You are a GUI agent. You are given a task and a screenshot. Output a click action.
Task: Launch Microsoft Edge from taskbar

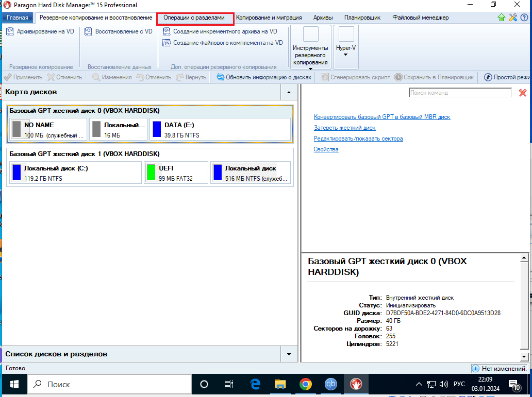tap(255, 384)
